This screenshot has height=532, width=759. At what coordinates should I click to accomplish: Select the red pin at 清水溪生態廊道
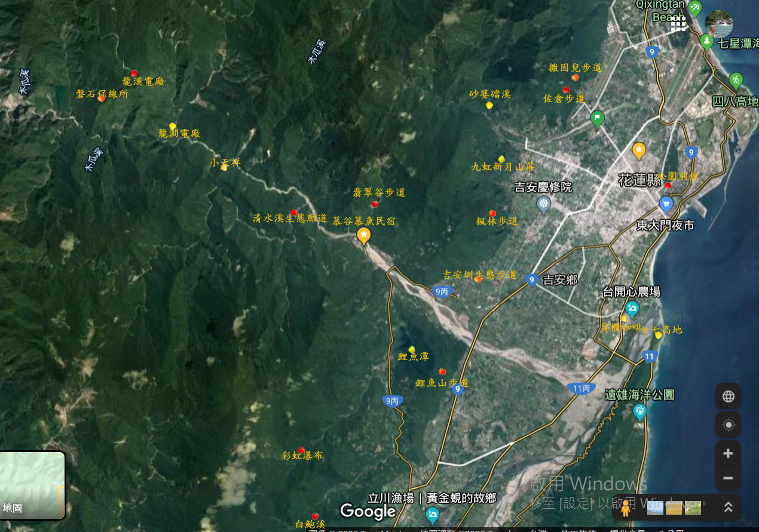pyautogui.click(x=294, y=212)
